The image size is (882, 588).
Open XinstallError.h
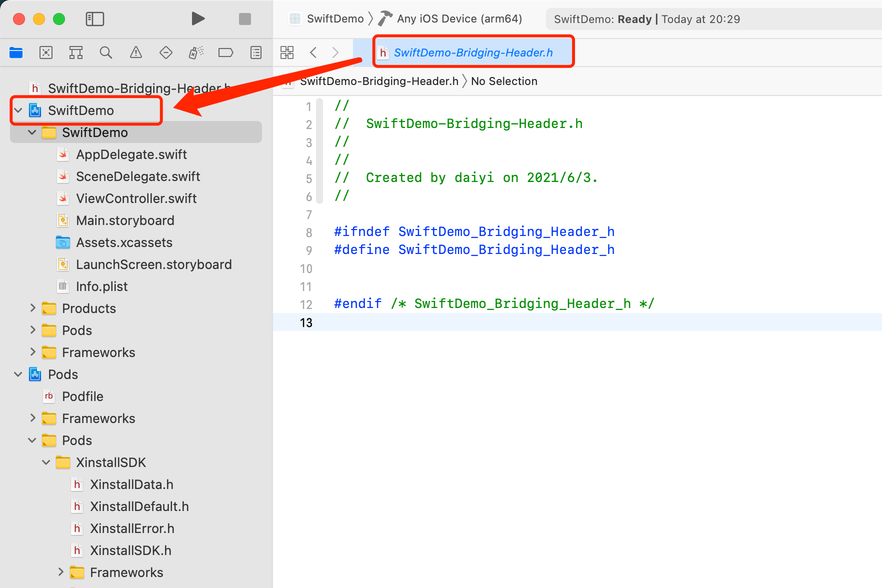click(x=132, y=528)
